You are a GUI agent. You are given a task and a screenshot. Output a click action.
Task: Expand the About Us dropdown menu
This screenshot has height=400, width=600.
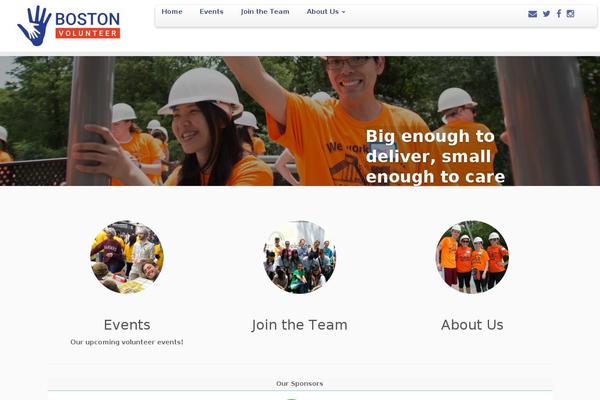(326, 12)
